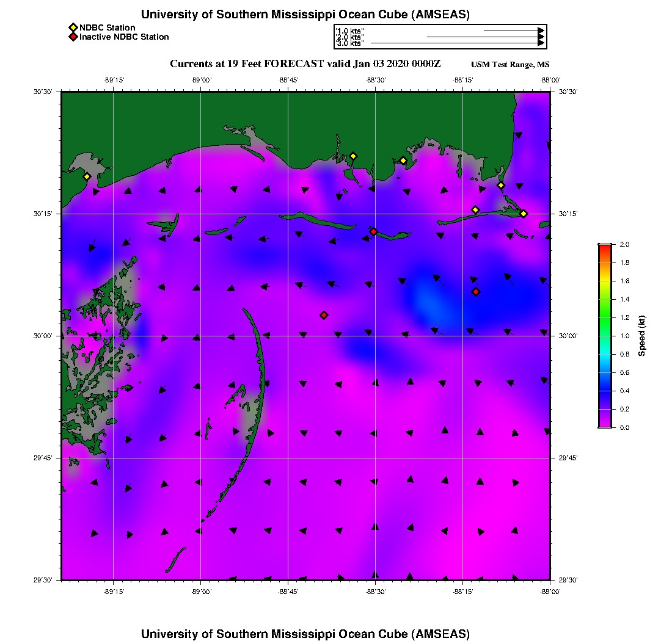Select the easternmost red inactive station marker

(476, 292)
